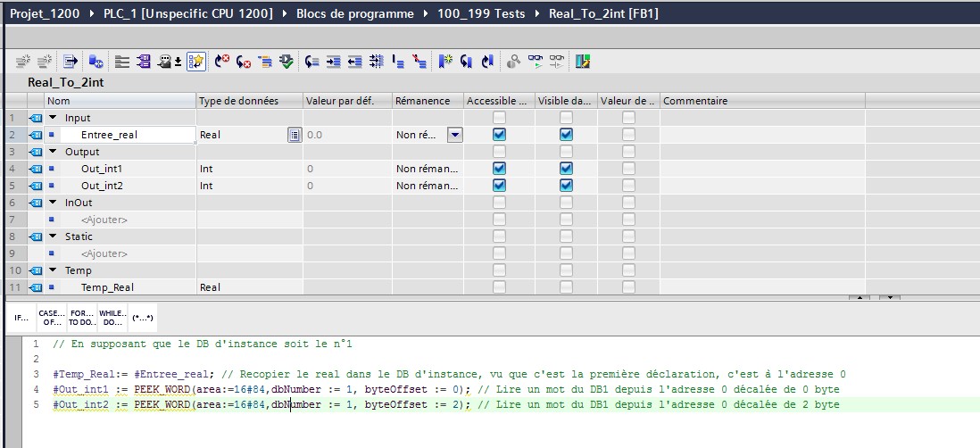The width and height of the screenshot is (980, 448).
Task: Click Valeur de checkbox in Out_int2 row
Action: (x=628, y=185)
